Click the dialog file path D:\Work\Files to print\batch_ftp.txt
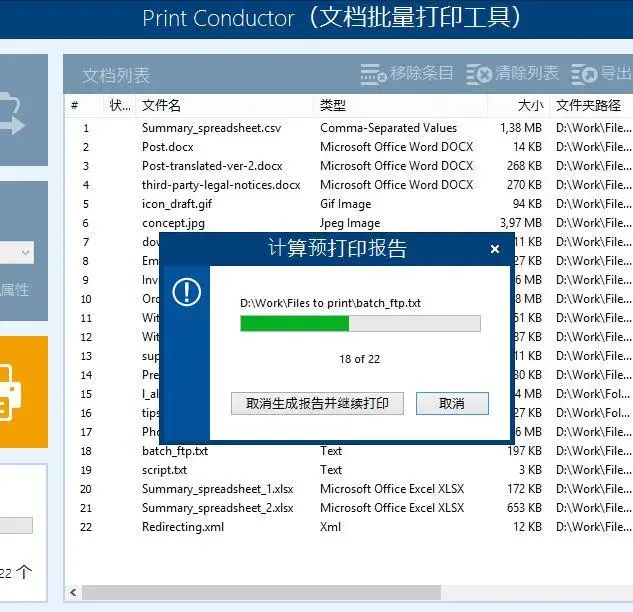633x612 pixels. pos(330,303)
